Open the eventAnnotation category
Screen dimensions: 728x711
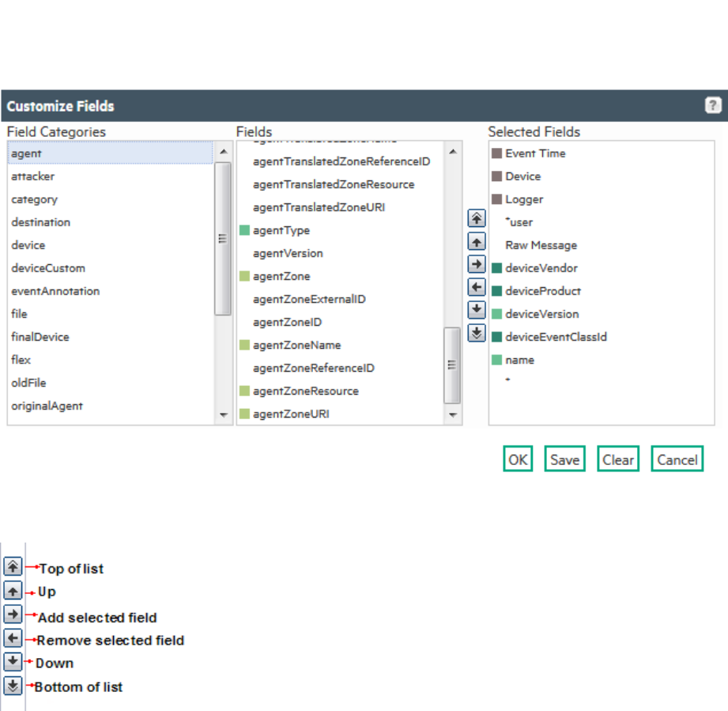(110, 291)
